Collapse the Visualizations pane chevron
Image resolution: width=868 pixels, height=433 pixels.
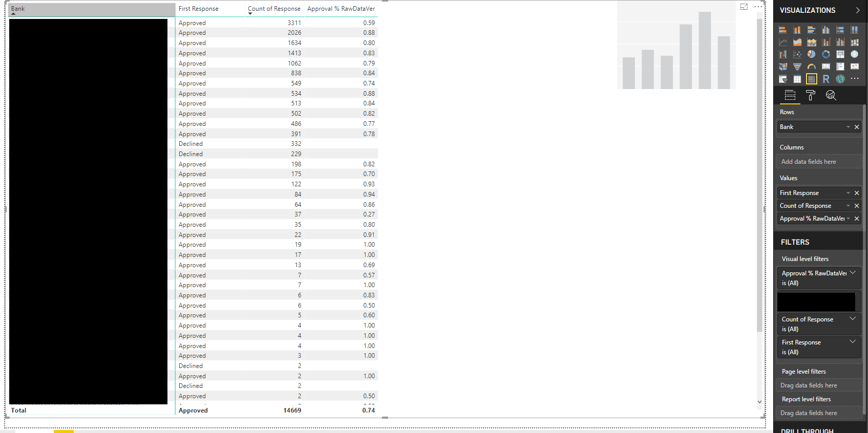[858, 10]
